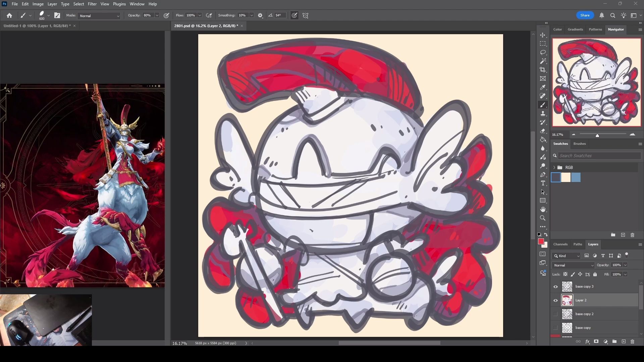The image size is (644, 362).
Task: Open the Filter menu
Action: (92, 4)
